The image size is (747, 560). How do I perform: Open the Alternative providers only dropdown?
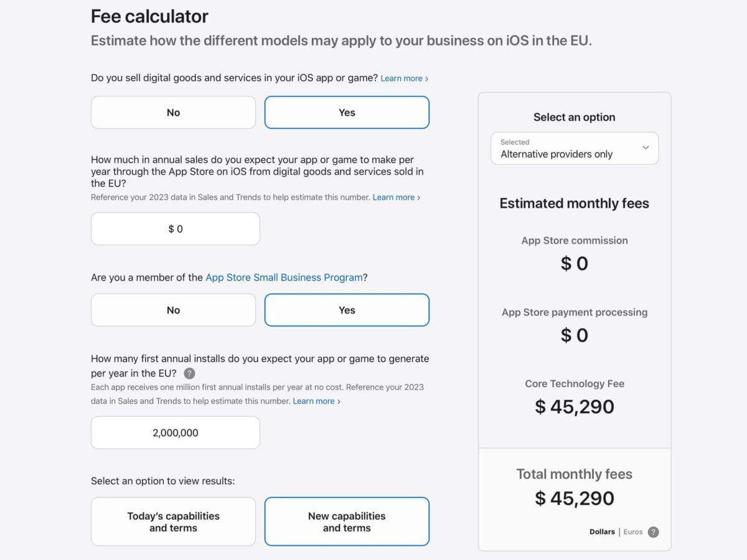pyautogui.click(x=574, y=148)
